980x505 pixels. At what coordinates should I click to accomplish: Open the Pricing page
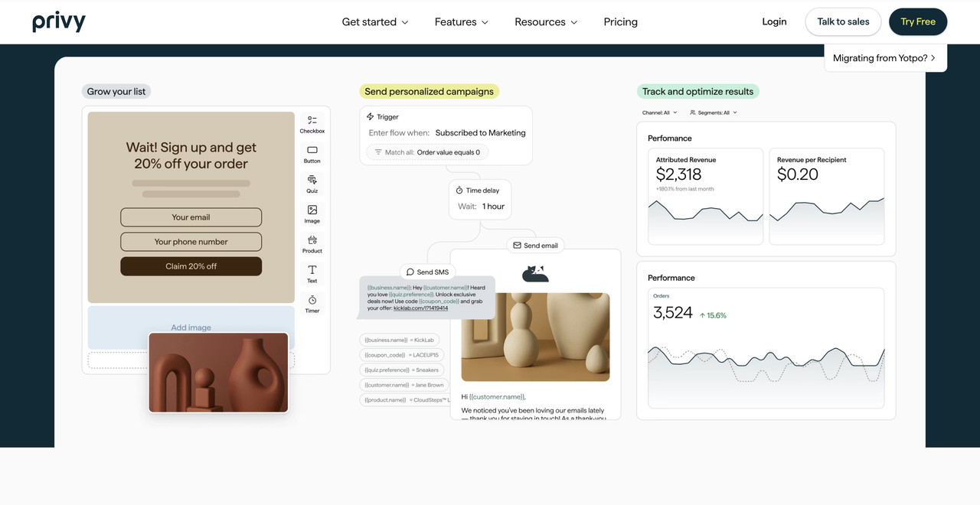coord(620,21)
